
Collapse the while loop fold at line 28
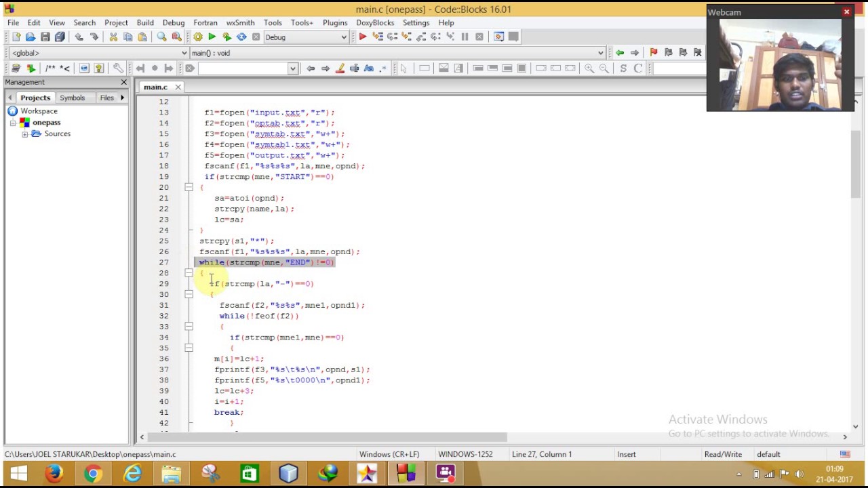click(x=189, y=273)
